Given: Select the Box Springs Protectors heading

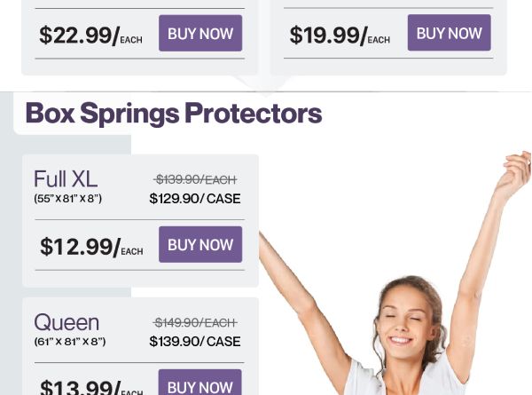Looking at the screenshot, I should click(173, 114).
